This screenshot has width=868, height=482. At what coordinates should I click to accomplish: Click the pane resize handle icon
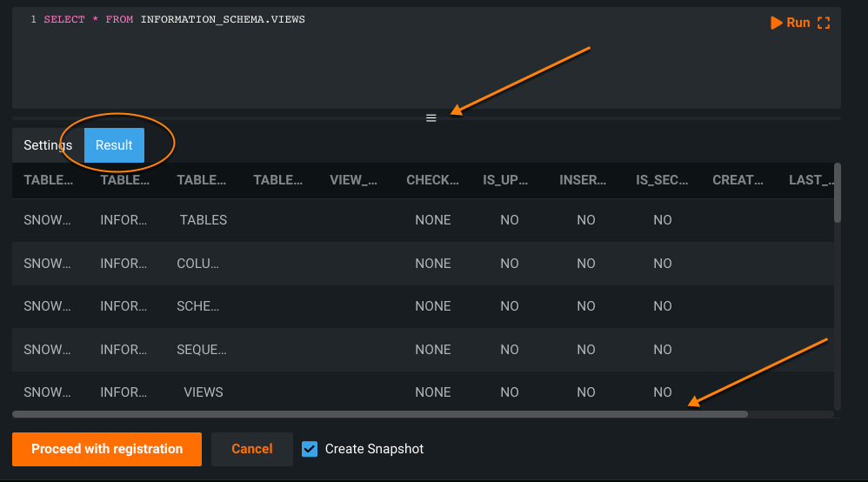[x=431, y=117]
